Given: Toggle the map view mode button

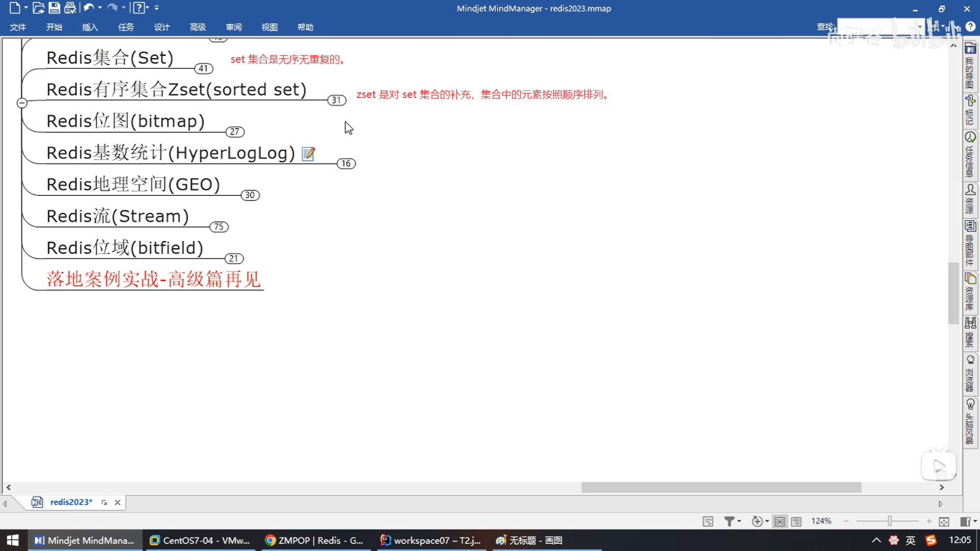Looking at the screenshot, I should pos(779,521).
